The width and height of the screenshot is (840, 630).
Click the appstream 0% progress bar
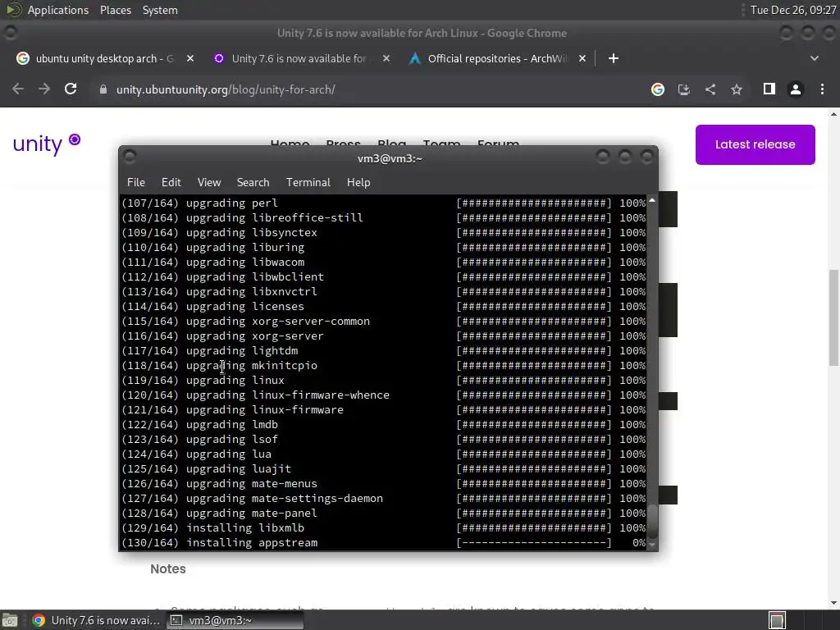pos(533,543)
